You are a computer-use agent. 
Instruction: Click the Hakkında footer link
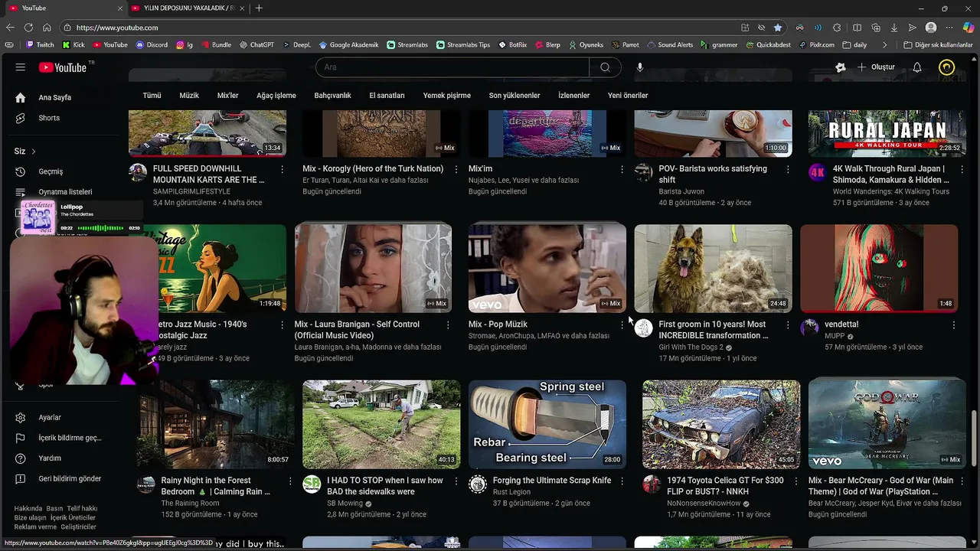(x=28, y=508)
